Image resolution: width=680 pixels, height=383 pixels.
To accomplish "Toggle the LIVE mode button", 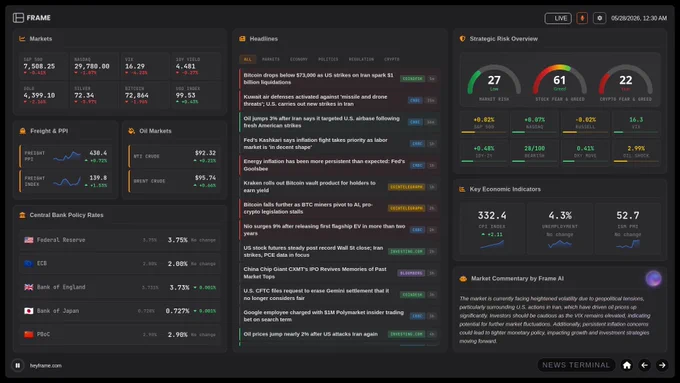I will click(x=558, y=18).
